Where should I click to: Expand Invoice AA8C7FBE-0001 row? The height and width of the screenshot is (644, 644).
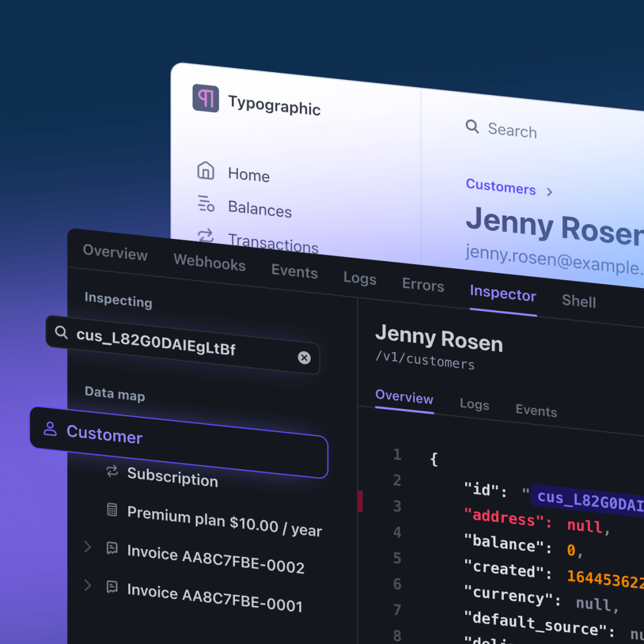[87, 586]
